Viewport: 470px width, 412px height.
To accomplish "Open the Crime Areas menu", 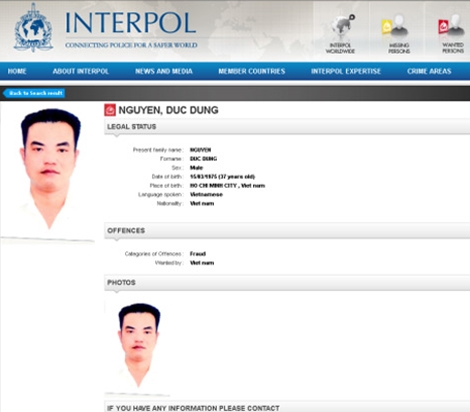I will [429, 71].
